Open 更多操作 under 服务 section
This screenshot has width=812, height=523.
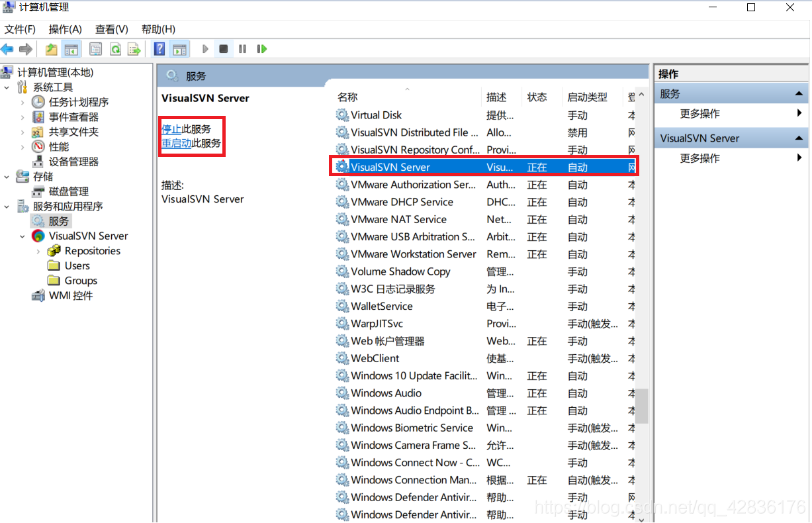pyautogui.click(x=699, y=114)
